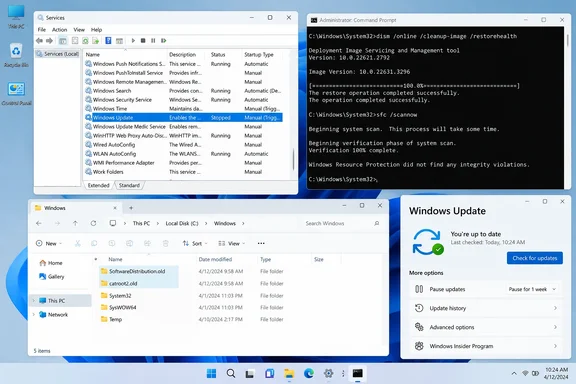Go up one folder level in File Explorer

coord(75,223)
